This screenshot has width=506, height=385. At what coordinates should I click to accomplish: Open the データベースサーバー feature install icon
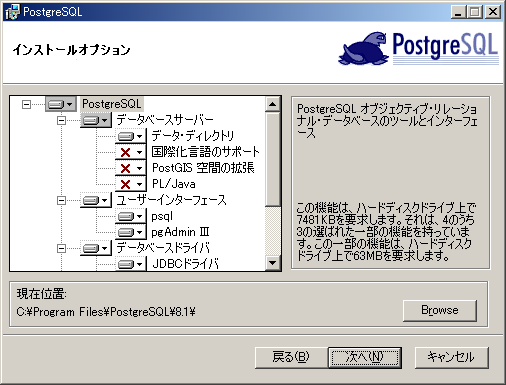tap(96, 120)
